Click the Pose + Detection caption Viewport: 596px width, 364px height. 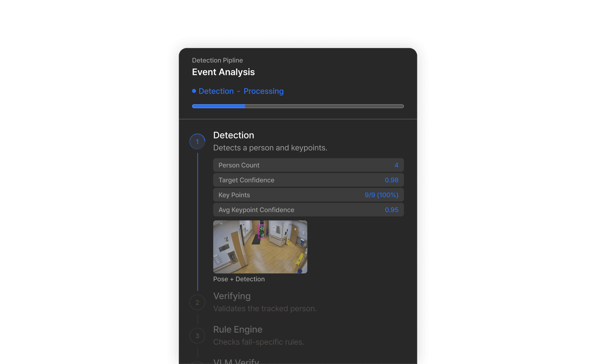pos(239,279)
